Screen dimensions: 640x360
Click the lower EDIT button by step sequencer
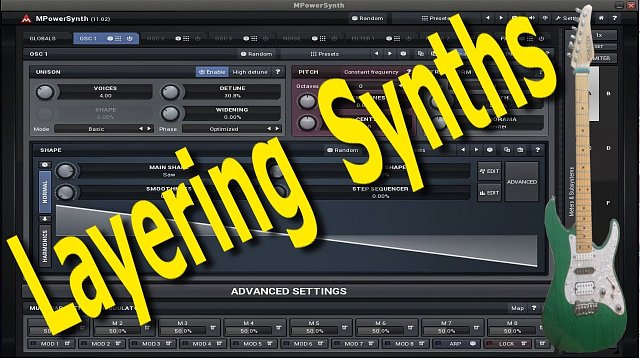pos(489,193)
